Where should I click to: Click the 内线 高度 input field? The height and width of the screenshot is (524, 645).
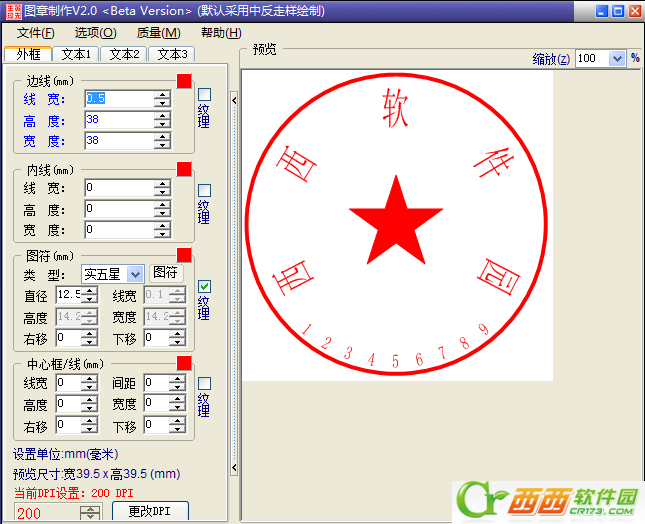point(120,209)
